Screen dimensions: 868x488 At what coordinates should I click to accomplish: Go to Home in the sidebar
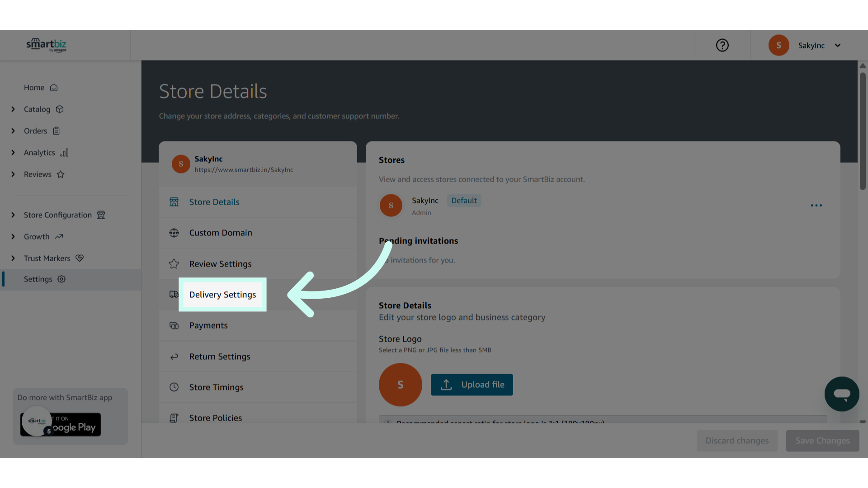click(34, 88)
